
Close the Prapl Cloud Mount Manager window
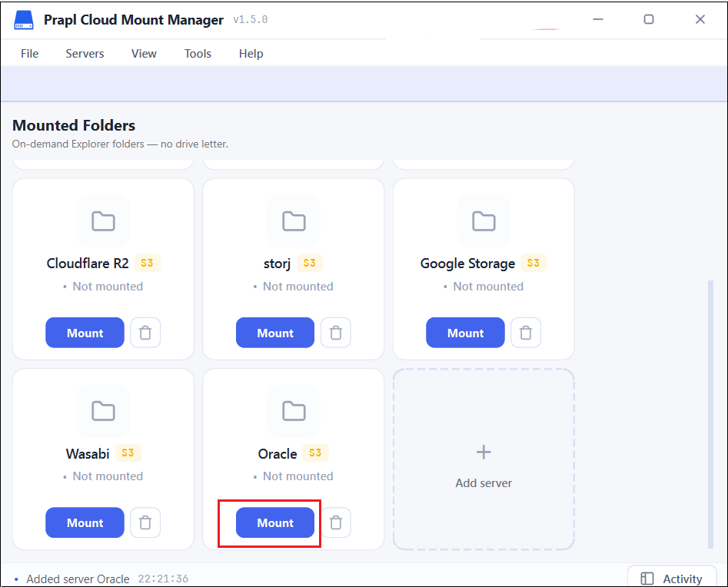pos(700,19)
